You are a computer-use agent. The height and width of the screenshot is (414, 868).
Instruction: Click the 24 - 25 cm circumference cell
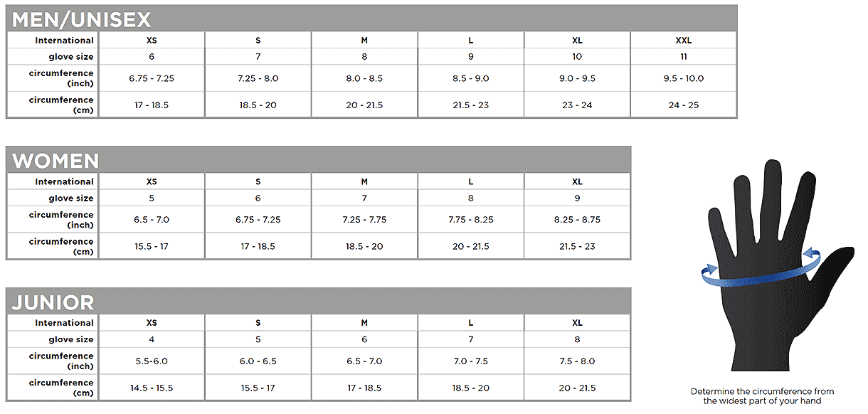683,105
